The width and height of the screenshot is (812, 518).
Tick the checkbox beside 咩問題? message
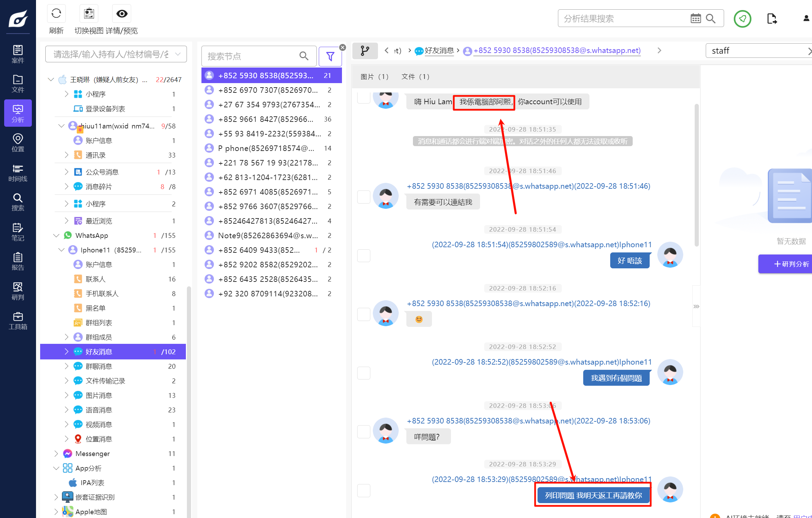364,431
